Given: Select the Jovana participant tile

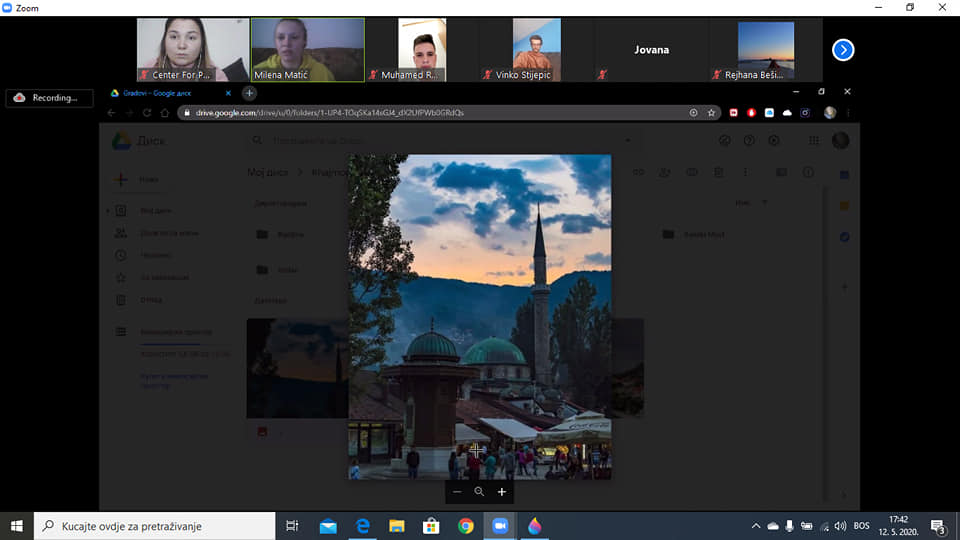Looking at the screenshot, I should (x=651, y=50).
